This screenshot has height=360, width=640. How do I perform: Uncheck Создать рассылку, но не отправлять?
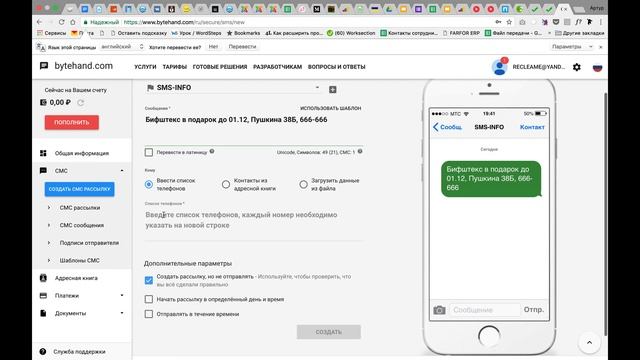pyautogui.click(x=149, y=280)
